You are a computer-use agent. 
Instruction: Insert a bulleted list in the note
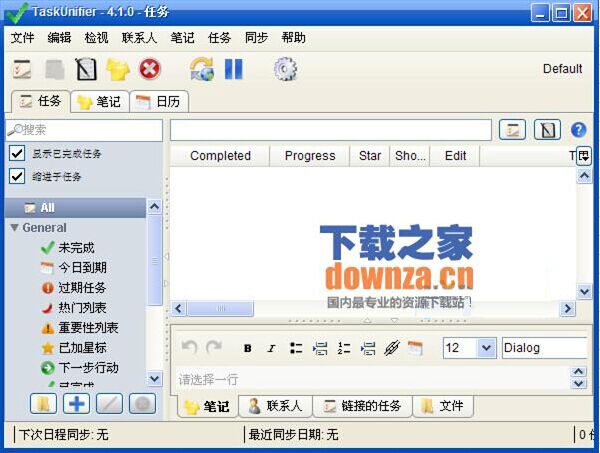296,348
